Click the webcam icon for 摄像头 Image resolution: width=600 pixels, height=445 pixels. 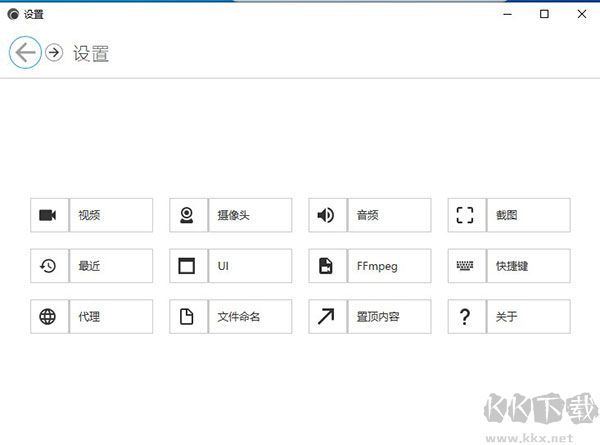(187, 215)
